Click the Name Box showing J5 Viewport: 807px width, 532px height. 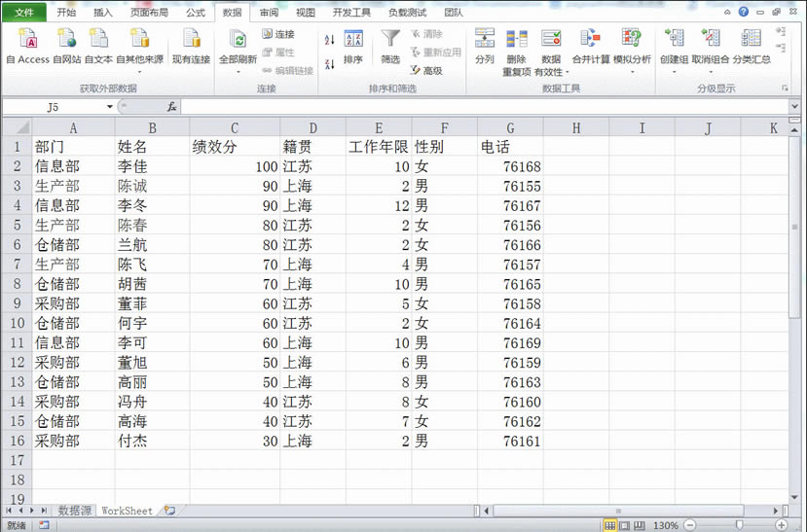pos(53,107)
